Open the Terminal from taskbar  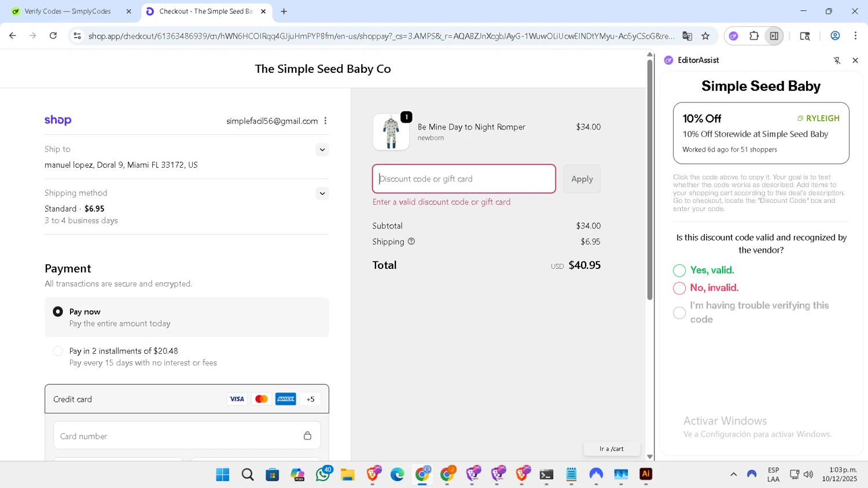[x=546, y=475]
